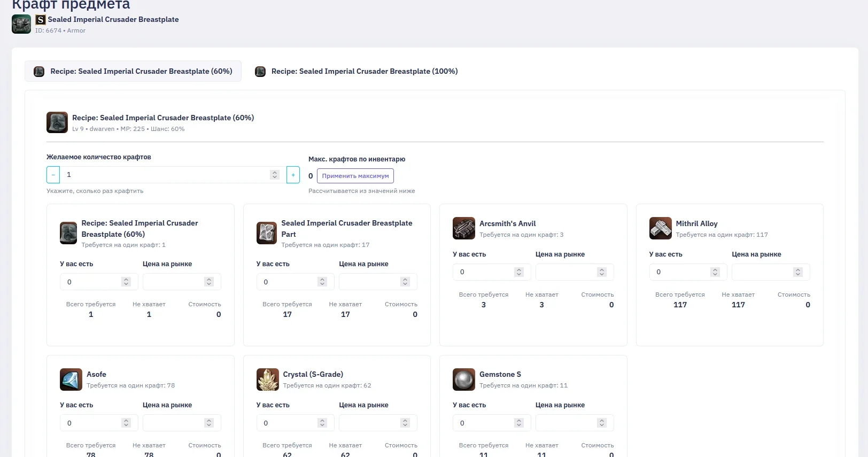Viewport: 868px width, 457px height.
Task: Click the Gemstone S item icon
Action: tap(463, 379)
